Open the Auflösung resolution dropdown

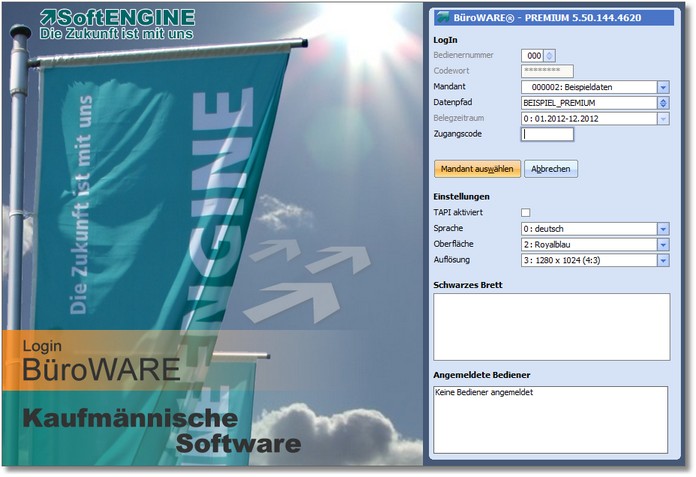coord(663,261)
